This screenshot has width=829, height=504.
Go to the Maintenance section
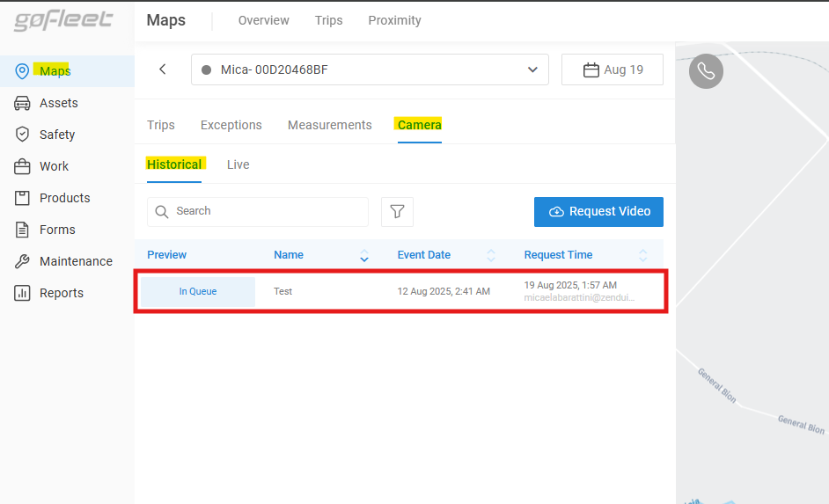pyautogui.click(x=77, y=261)
